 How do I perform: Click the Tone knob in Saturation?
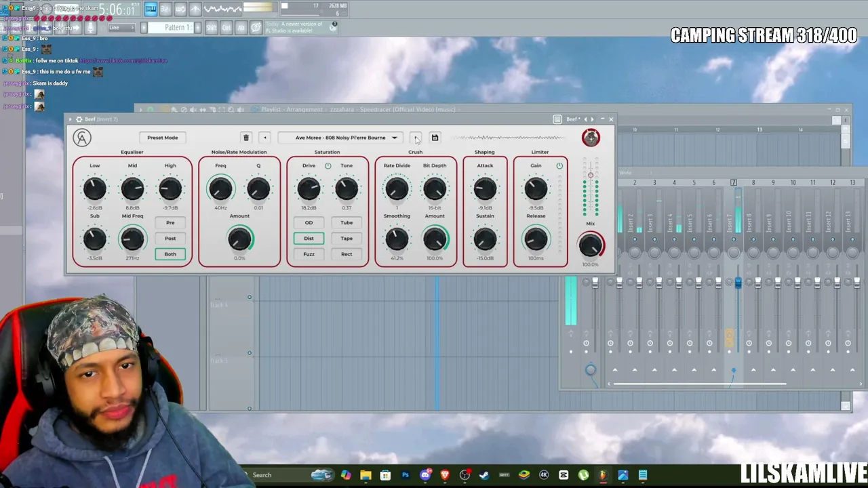[347, 189]
